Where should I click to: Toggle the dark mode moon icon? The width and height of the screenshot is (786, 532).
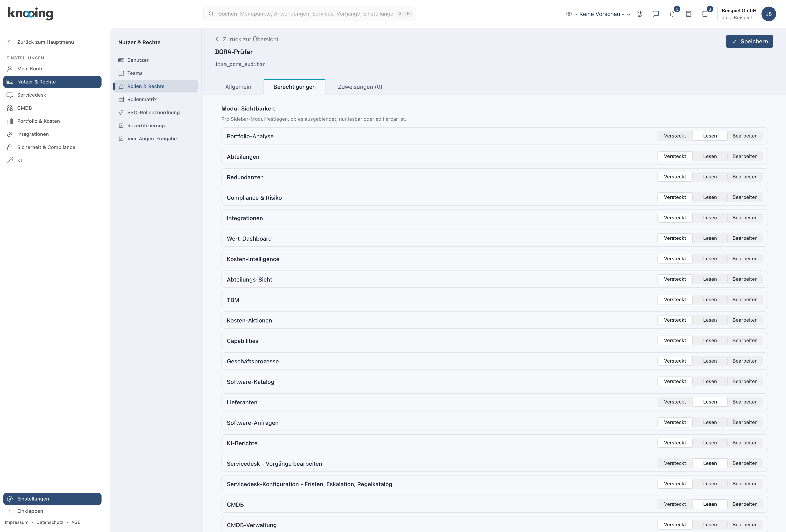point(639,14)
